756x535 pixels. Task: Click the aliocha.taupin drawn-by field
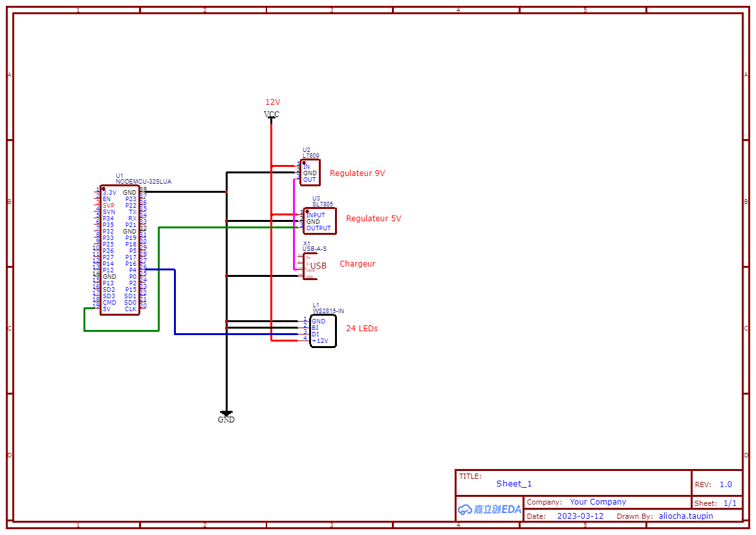pos(686,516)
